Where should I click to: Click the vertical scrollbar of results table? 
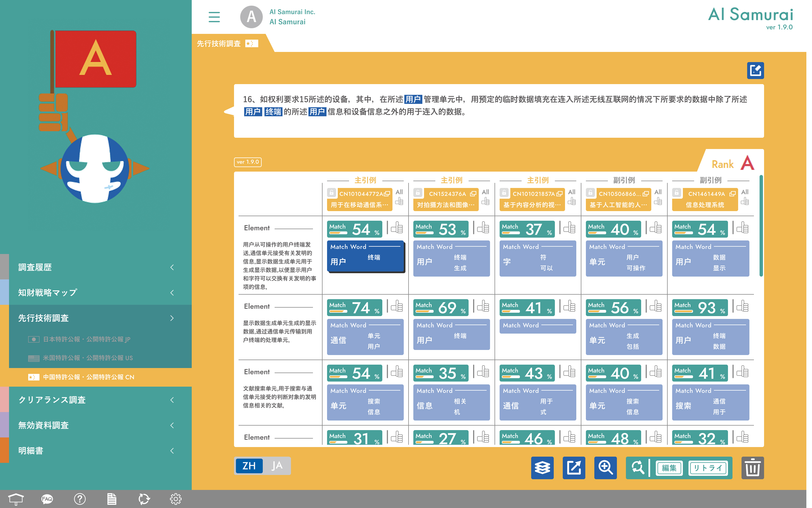tap(761, 226)
